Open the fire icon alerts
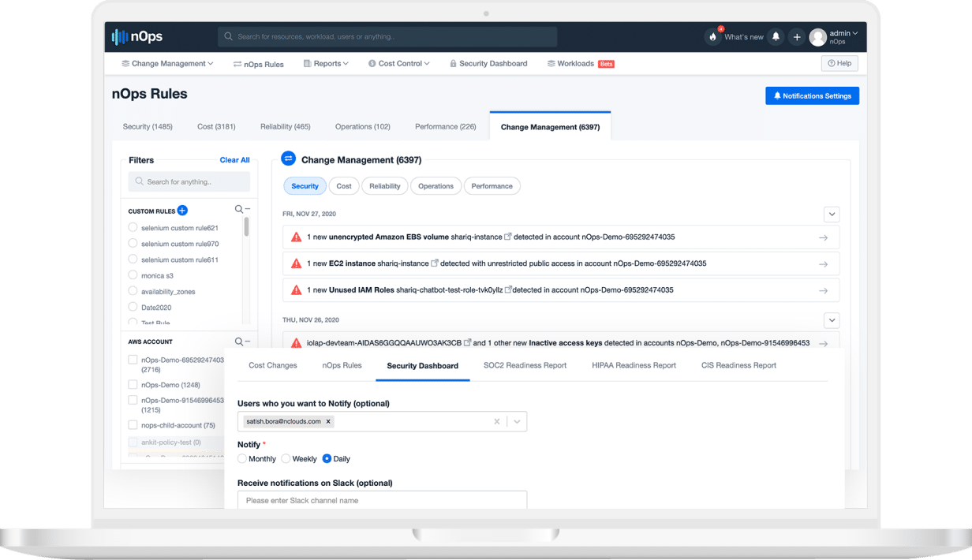The height and width of the screenshot is (560, 972). 713,36
